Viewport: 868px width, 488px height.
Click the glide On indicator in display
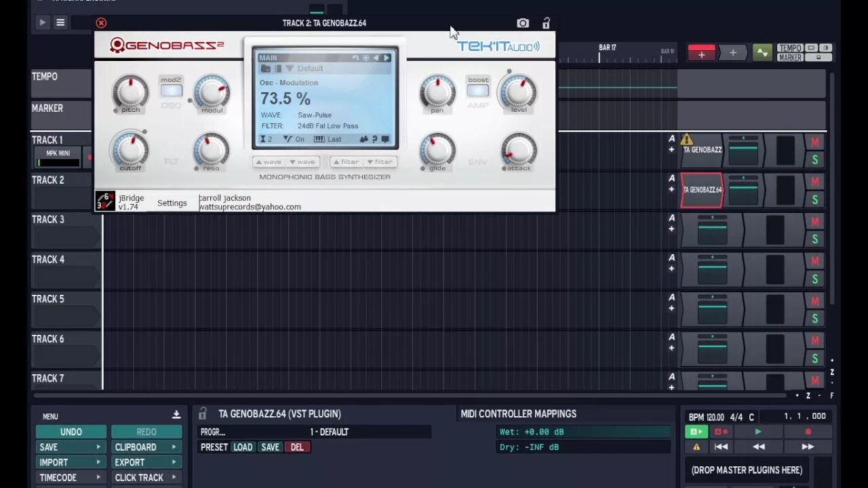pos(294,139)
